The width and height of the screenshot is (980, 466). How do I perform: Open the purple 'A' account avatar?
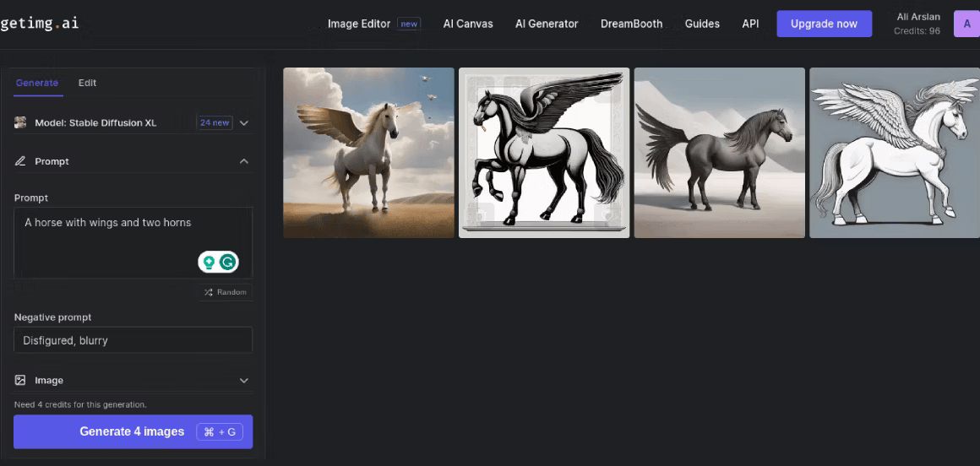(966, 24)
